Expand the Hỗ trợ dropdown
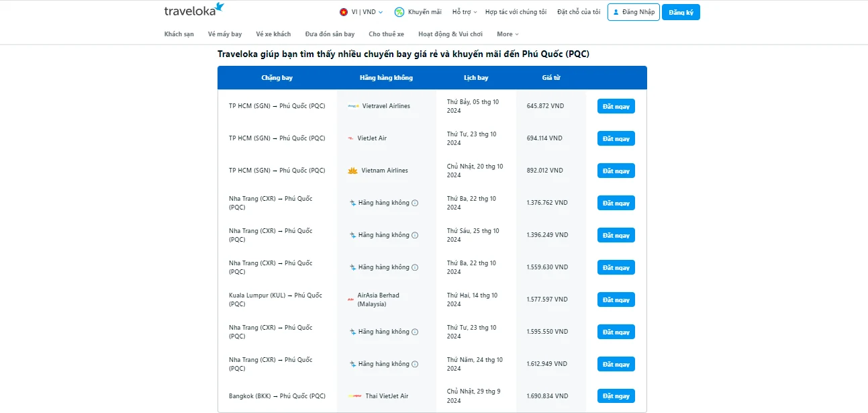The width and height of the screenshot is (868, 413). click(465, 12)
